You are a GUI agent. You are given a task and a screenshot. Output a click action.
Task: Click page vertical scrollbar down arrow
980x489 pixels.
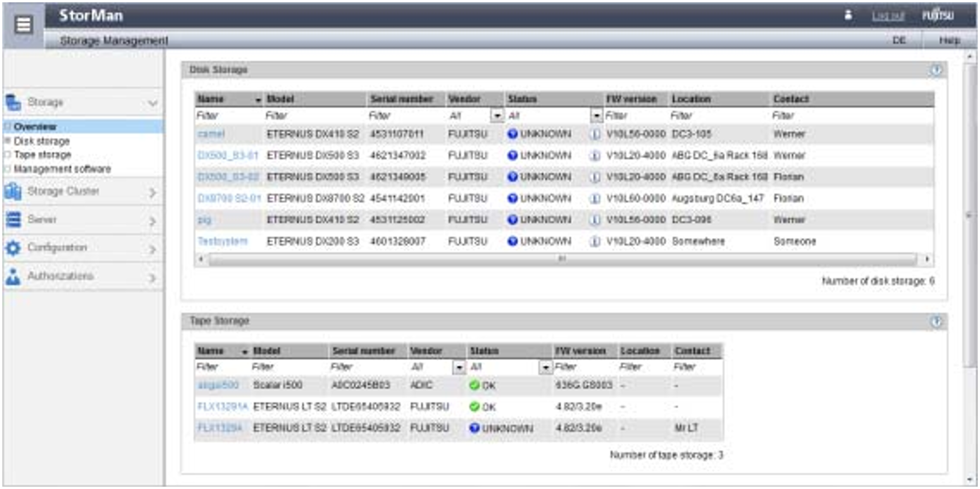pos(969,479)
